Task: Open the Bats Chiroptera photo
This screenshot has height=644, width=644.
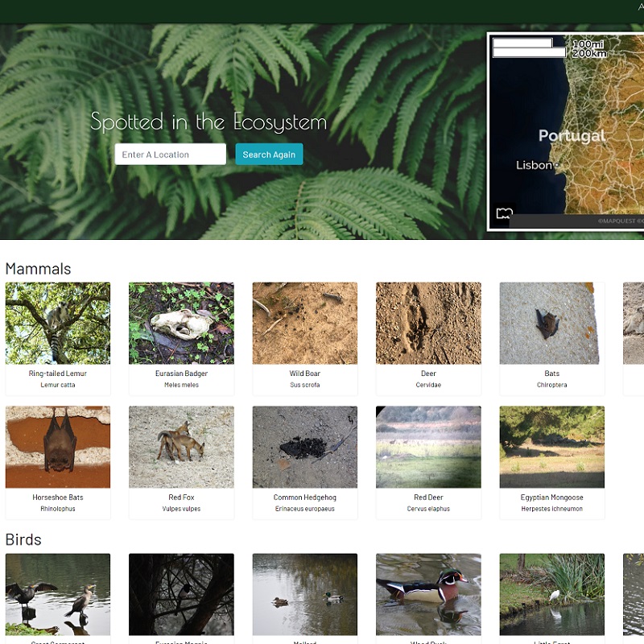Action: 552,324
